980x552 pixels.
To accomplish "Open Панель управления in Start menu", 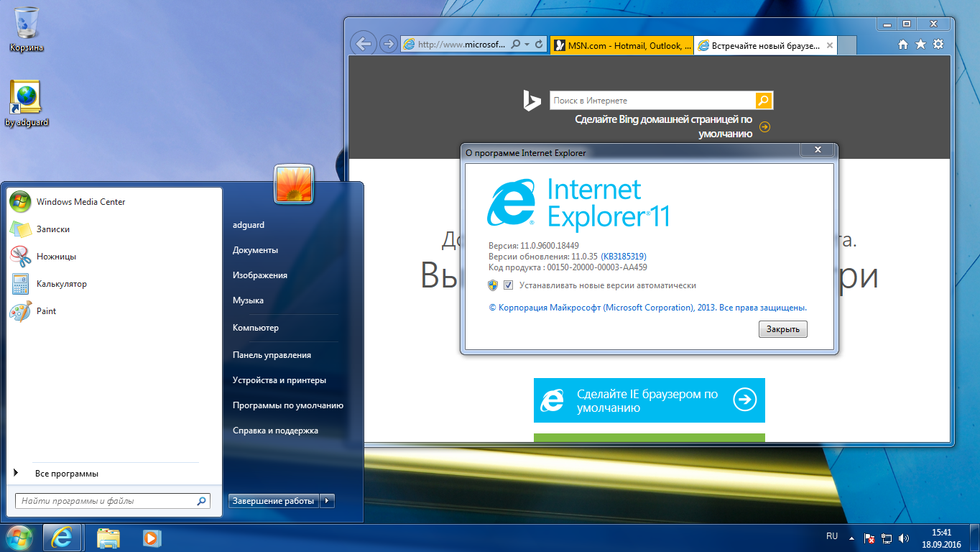I will pos(272,355).
